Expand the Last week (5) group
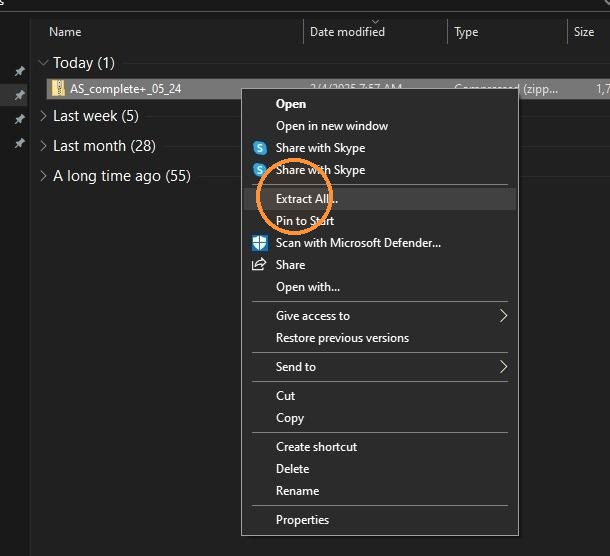The width and height of the screenshot is (610, 556). point(43,116)
